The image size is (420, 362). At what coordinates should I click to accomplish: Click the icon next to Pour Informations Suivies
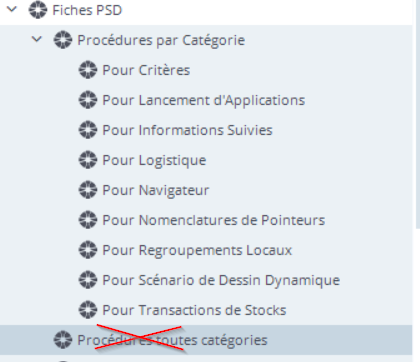pos(88,130)
